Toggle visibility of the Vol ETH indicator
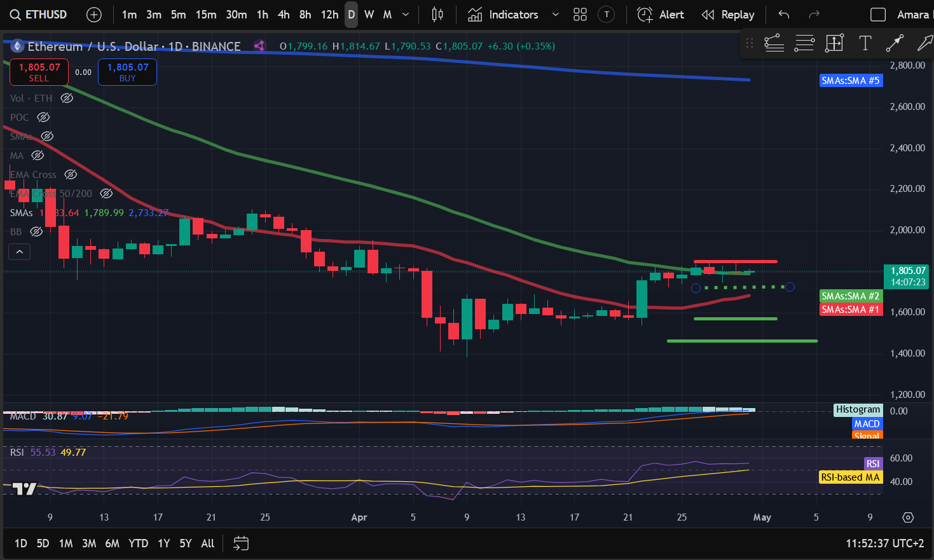 pos(67,98)
